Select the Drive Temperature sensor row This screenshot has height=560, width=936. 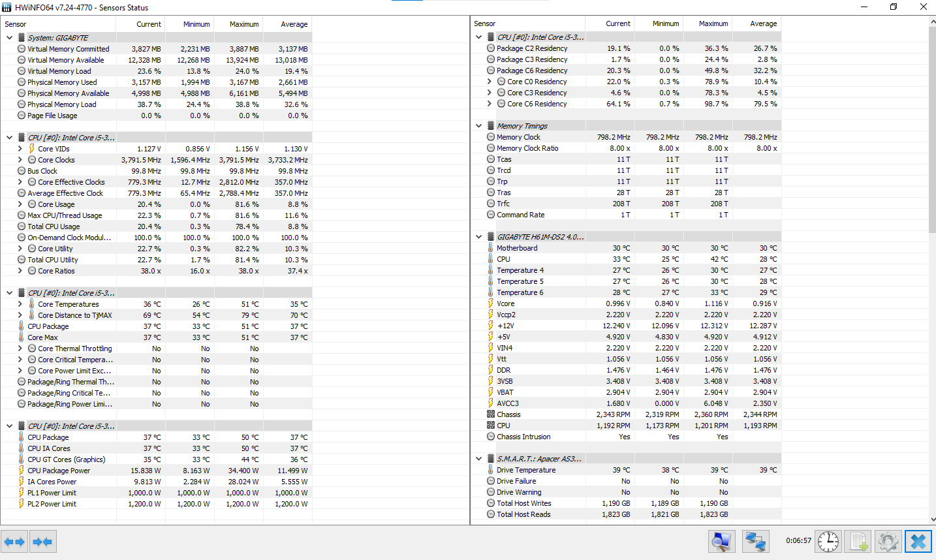[526, 470]
